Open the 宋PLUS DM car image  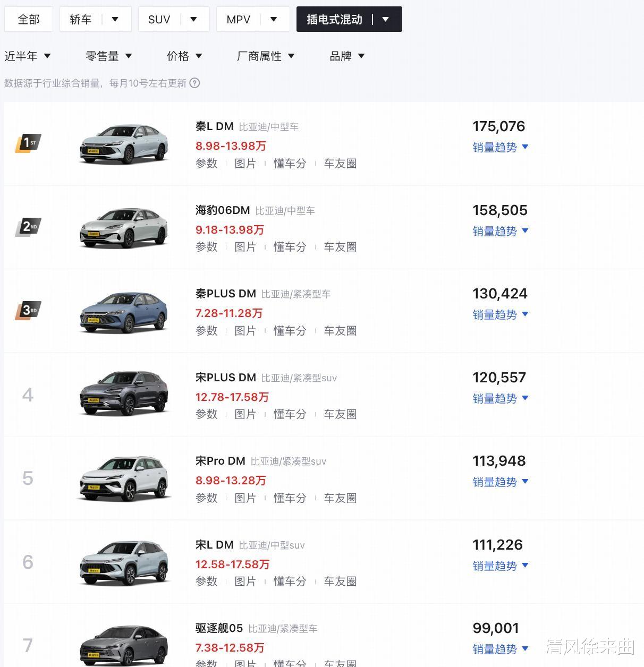tap(124, 394)
